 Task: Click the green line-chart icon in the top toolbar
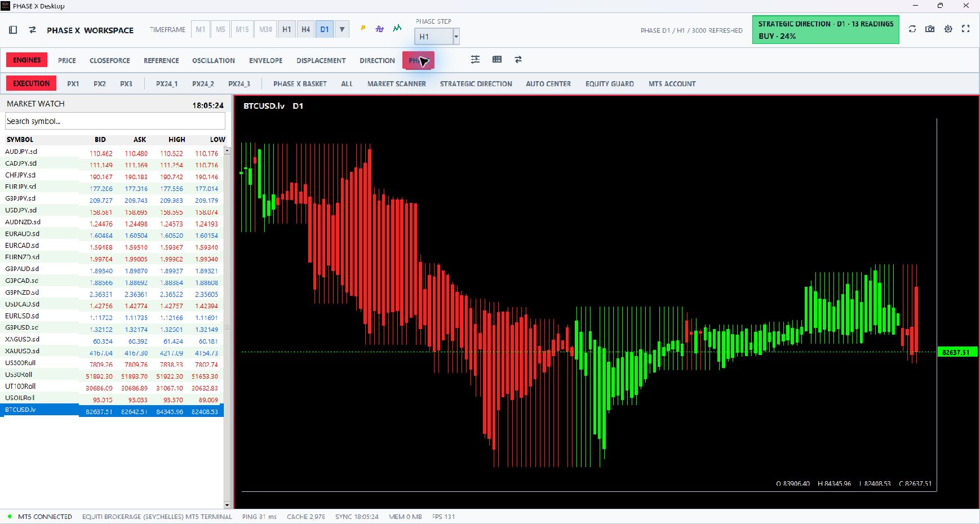[x=397, y=28]
